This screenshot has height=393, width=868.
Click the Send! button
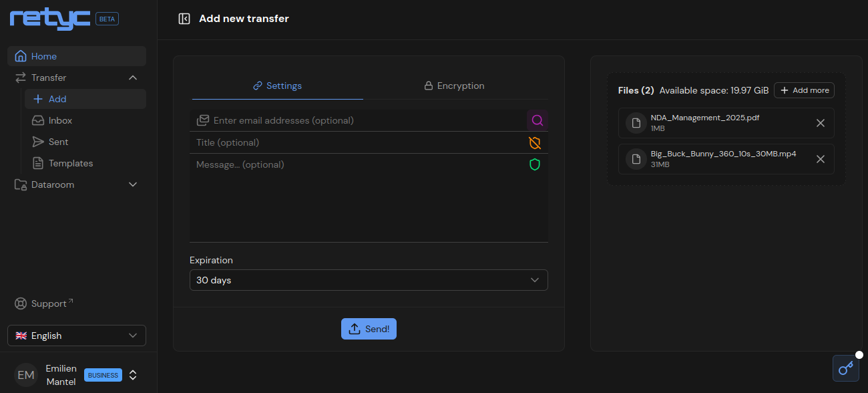[x=369, y=329]
